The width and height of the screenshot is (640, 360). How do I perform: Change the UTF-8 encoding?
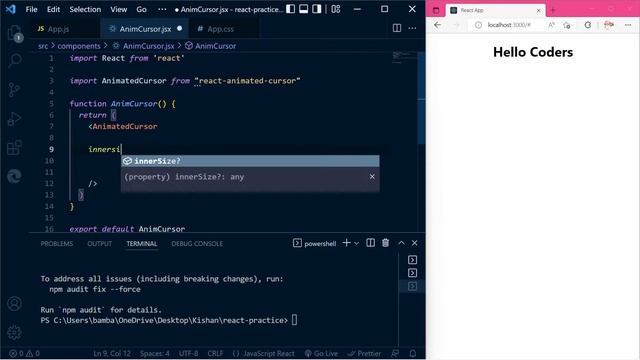click(x=188, y=353)
